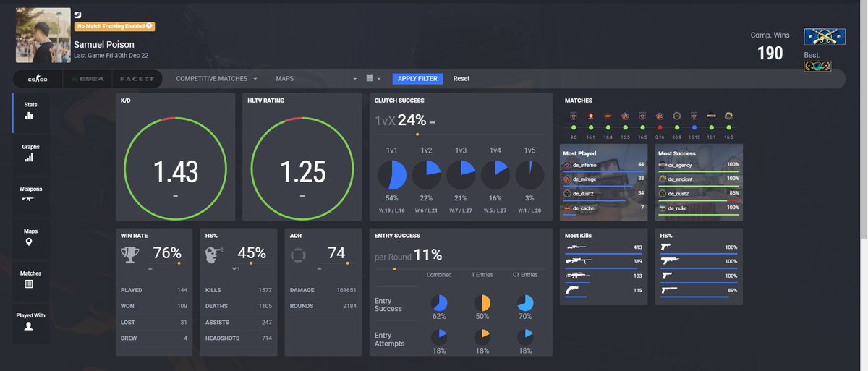Select the CS:GO logo platform tab

38,78
